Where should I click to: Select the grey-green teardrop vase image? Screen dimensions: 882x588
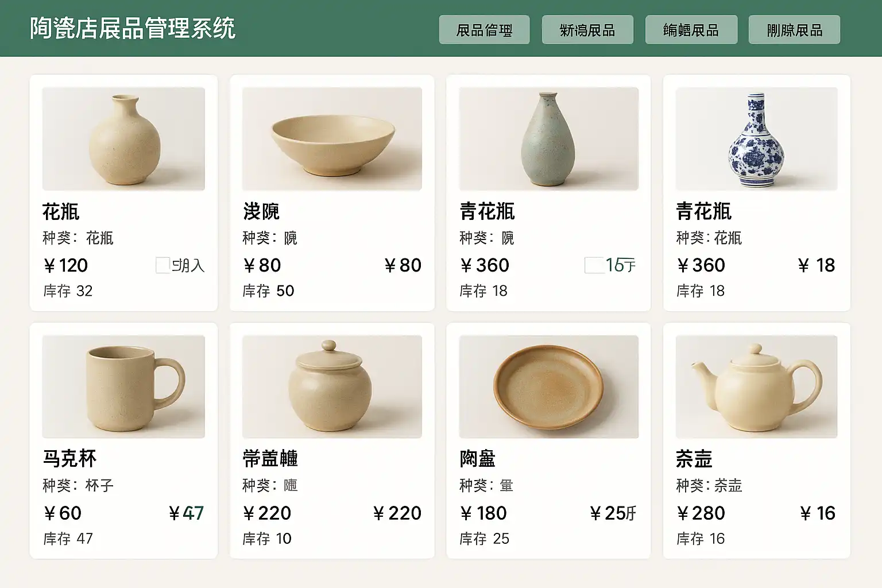549,138
